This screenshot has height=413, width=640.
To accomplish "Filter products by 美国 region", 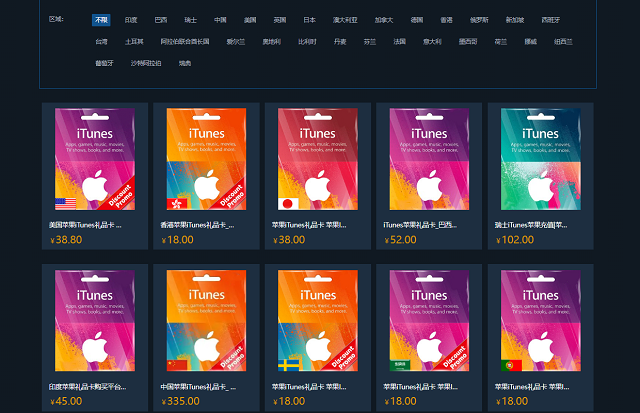I will click(250, 20).
